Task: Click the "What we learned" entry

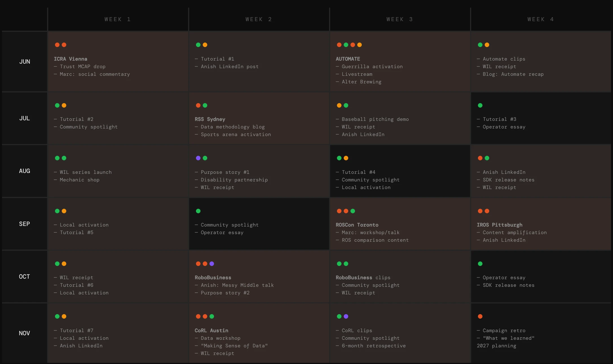Action: [506, 338]
